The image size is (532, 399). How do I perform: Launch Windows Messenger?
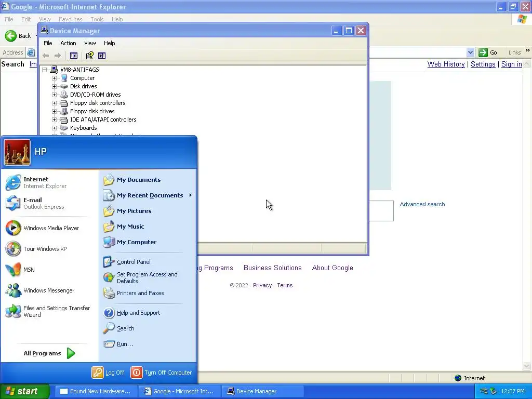tap(40, 290)
